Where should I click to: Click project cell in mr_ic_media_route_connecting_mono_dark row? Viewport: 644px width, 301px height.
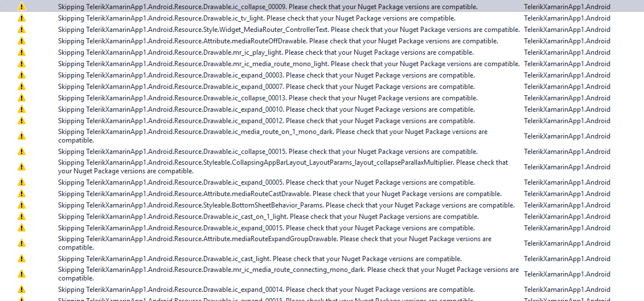point(567,274)
